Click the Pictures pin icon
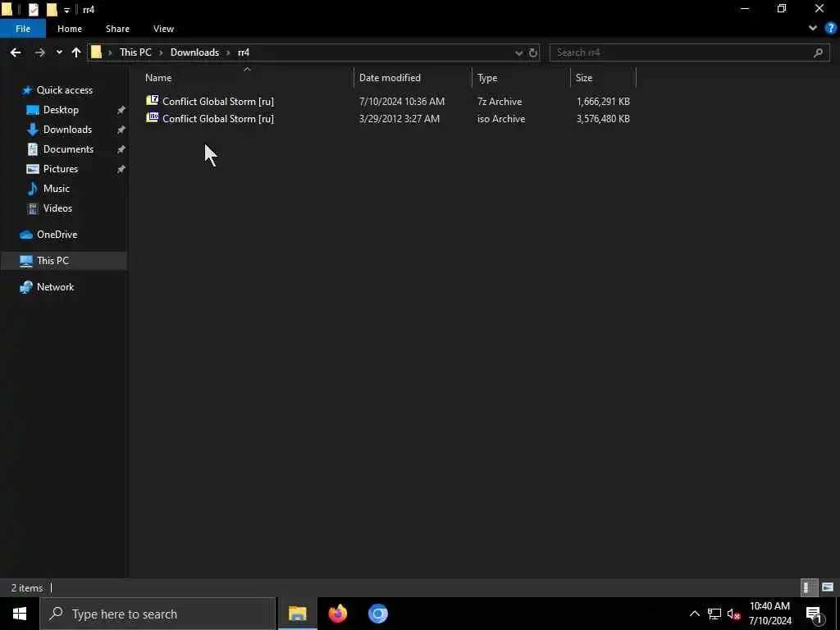Viewport: 840px width, 630px height. coord(121,169)
